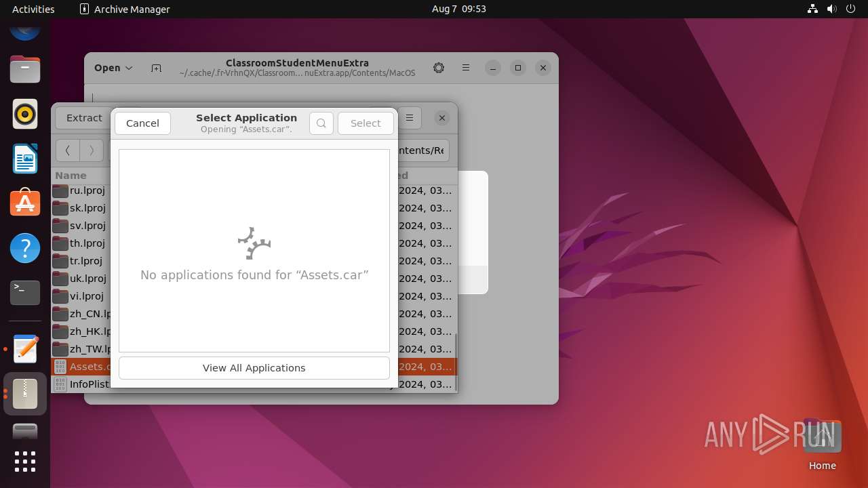This screenshot has width=868, height=488.
Task: Open Terminal from the dock
Action: (x=25, y=293)
